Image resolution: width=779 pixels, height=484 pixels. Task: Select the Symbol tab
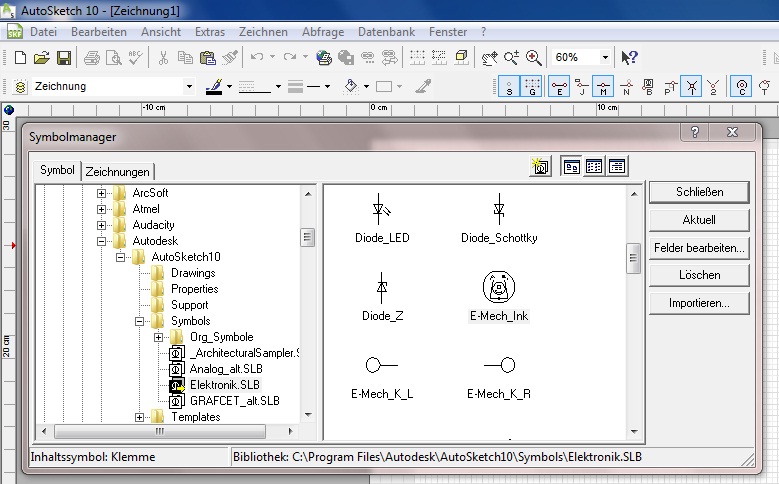pos(57,170)
